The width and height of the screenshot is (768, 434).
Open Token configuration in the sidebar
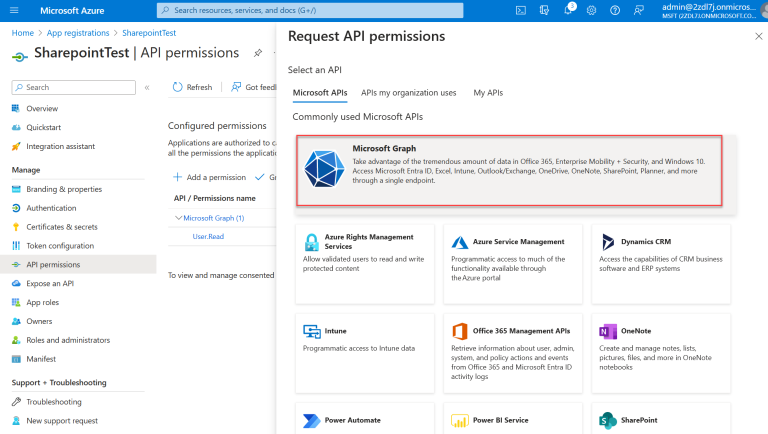[59, 246]
